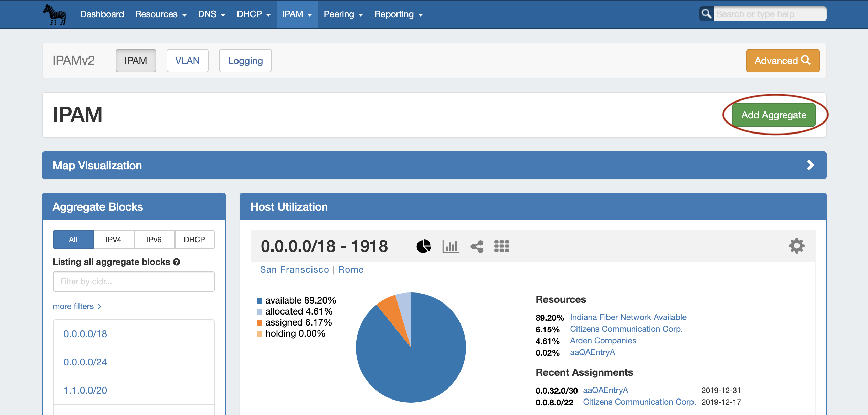Switch to the VLAN tab
The image size is (868, 415).
coord(187,61)
